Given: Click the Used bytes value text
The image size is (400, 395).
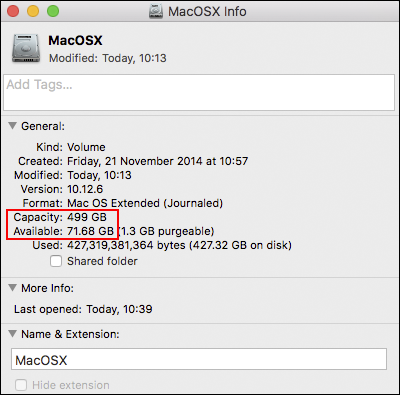Looking at the screenshot, I should pos(179,245).
